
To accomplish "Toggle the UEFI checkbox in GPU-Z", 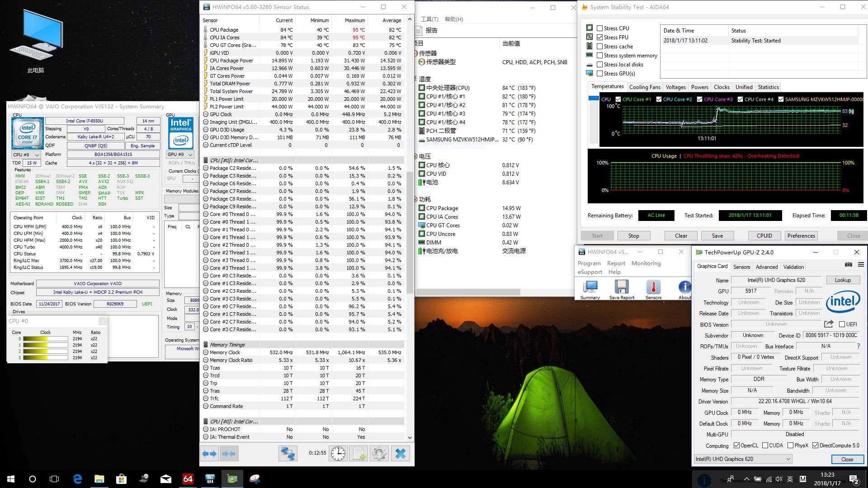I will point(842,324).
